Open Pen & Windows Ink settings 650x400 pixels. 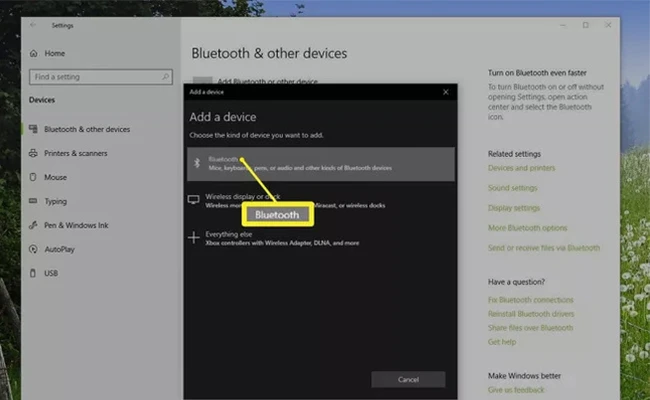76,225
